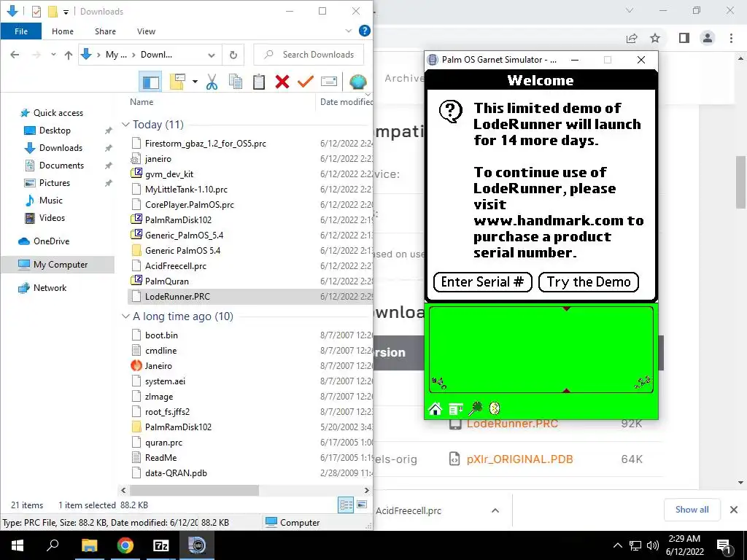Open the notification center icon

[x=724, y=545]
